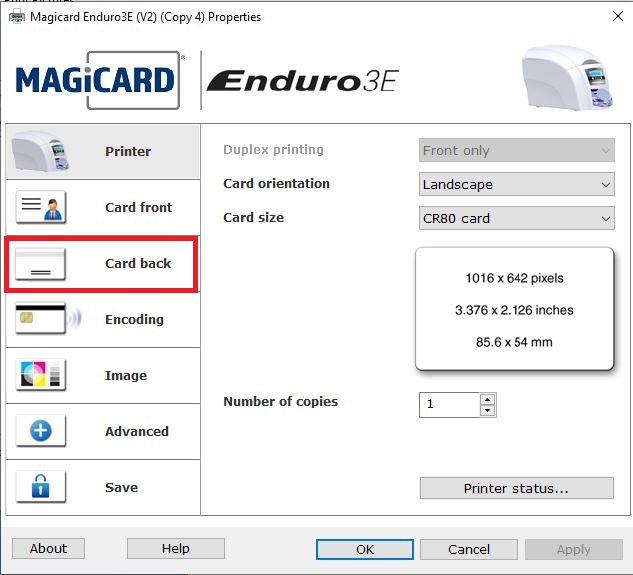Switch to the Card back tab

[103, 264]
